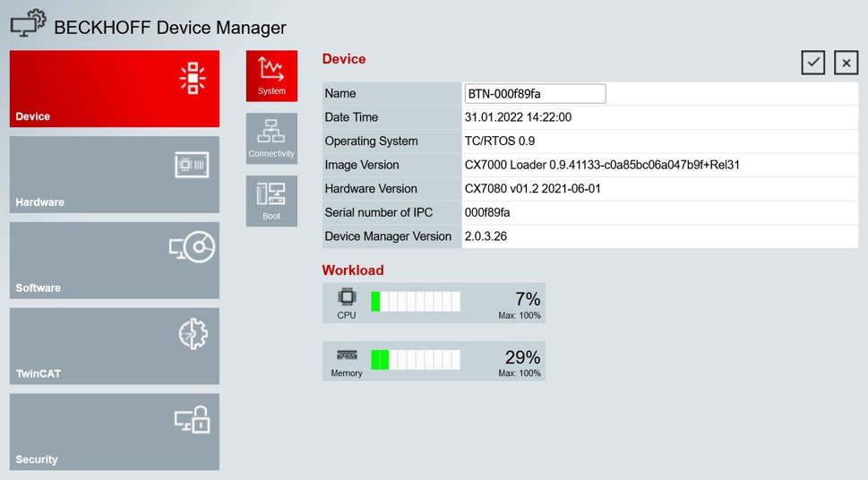Select the Boot sub-page icon
The image size is (868, 480).
[x=271, y=201]
